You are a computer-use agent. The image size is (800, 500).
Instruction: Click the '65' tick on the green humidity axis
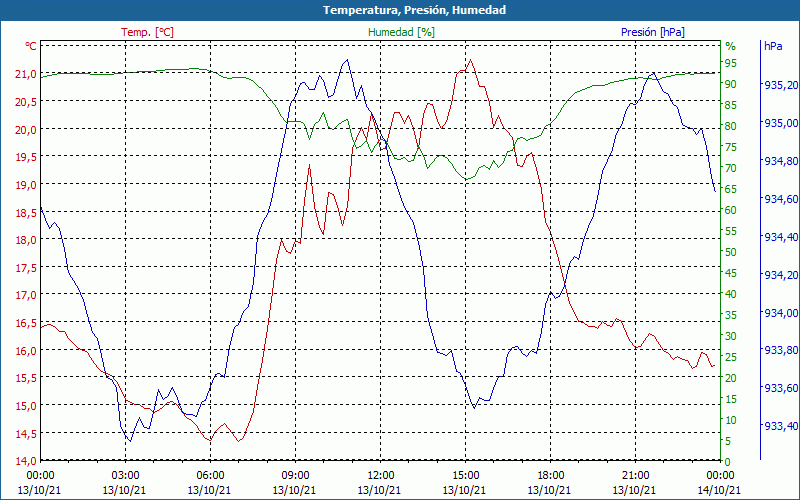(731, 189)
